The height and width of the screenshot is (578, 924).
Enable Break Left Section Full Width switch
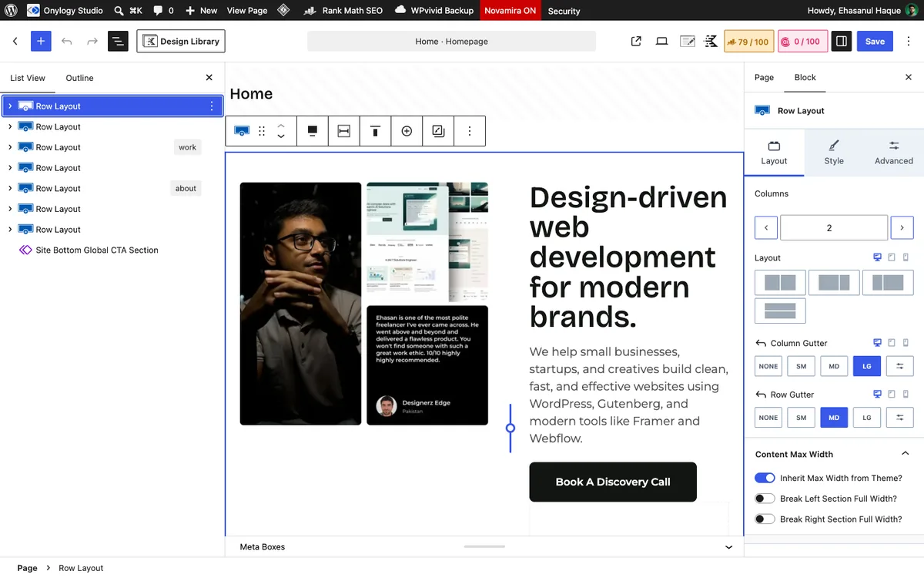765,499
